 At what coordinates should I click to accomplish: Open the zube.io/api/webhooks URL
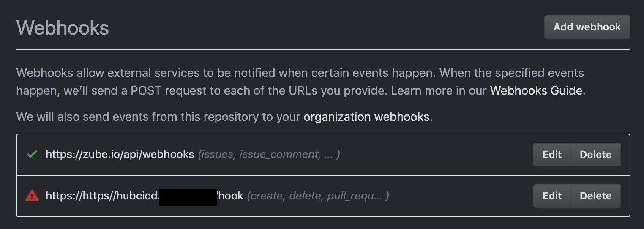120,155
